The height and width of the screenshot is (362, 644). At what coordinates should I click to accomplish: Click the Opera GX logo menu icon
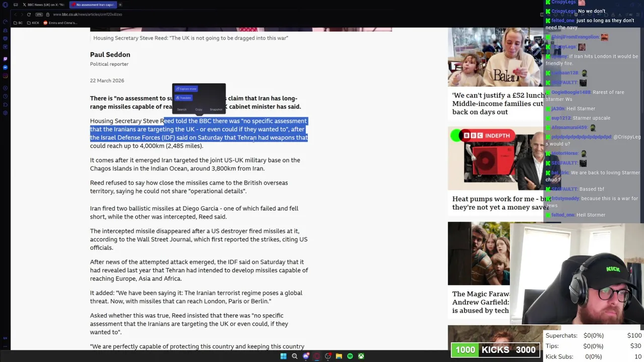(5, 5)
